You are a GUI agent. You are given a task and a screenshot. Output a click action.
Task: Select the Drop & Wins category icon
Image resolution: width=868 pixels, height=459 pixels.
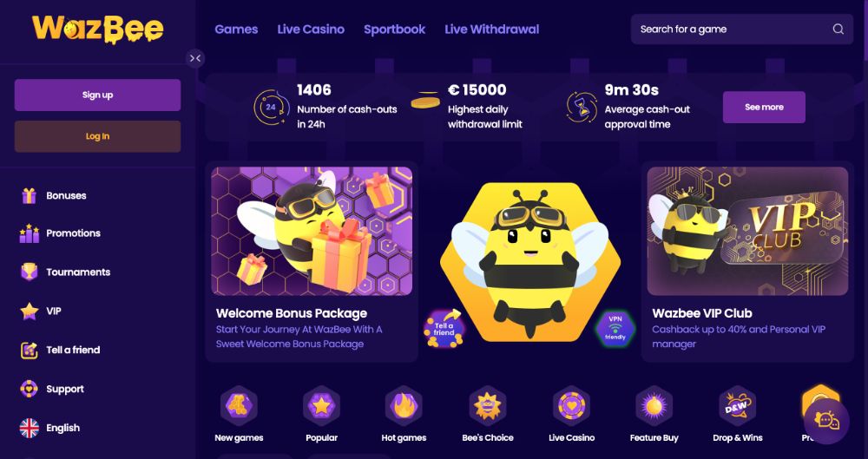click(737, 406)
